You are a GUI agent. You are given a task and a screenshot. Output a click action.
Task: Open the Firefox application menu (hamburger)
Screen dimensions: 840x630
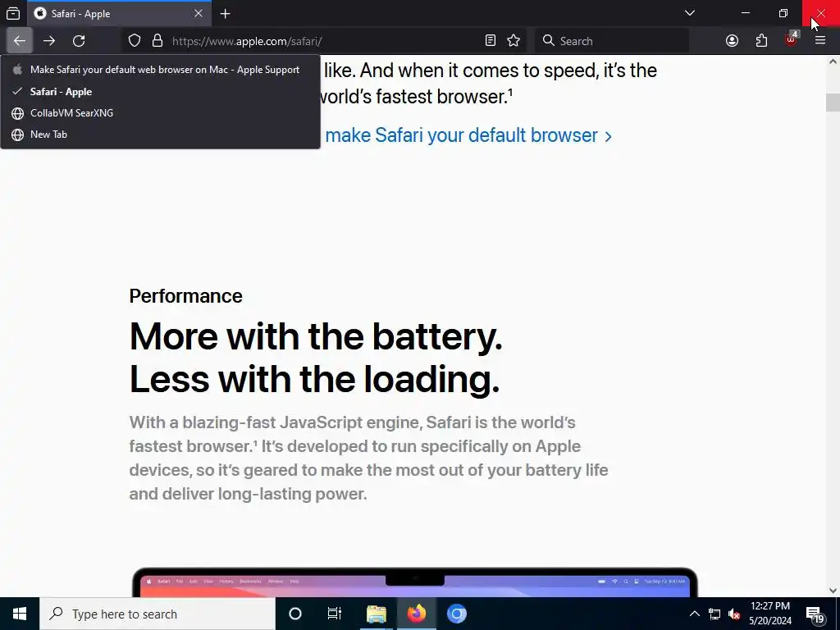tap(820, 41)
